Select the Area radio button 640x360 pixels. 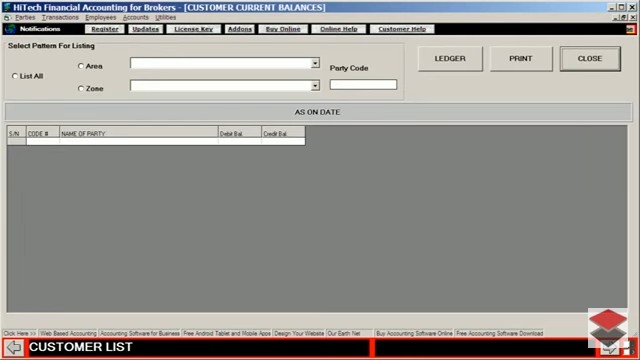[x=81, y=66]
